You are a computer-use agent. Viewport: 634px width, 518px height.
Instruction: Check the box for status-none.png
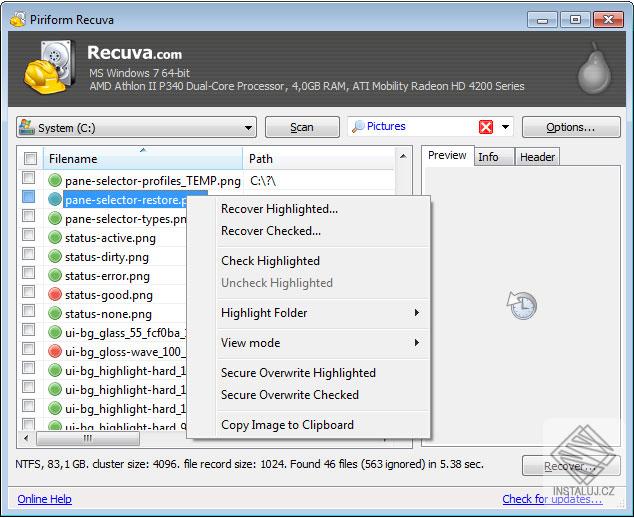[28, 311]
